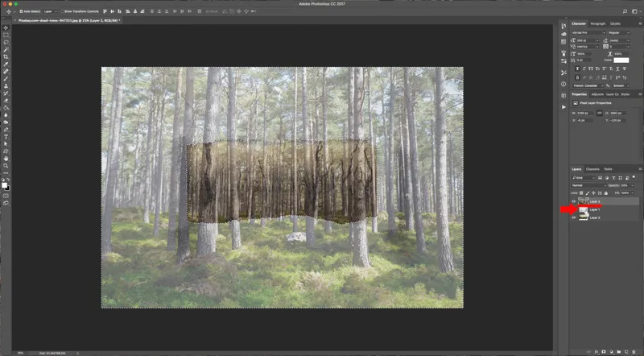Image resolution: width=644 pixels, height=356 pixels.
Task: Select the Healing Brush tool
Action: 6,71
